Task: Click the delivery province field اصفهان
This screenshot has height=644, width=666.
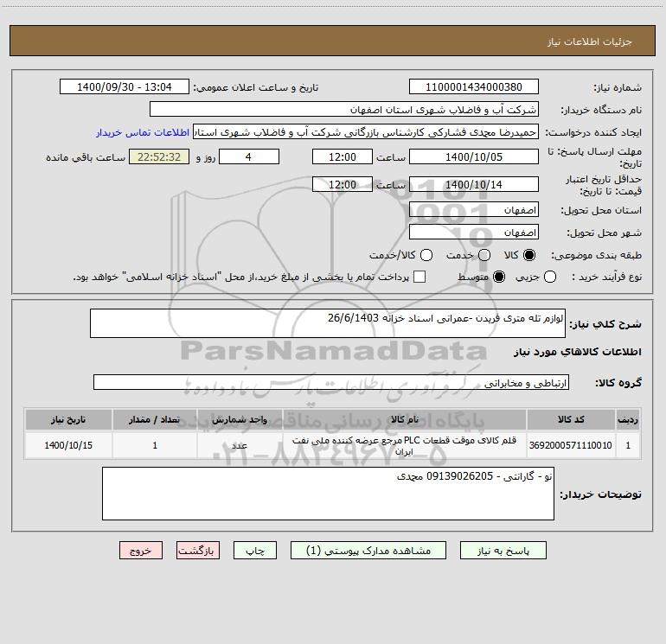Action: [x=474, y=210]
